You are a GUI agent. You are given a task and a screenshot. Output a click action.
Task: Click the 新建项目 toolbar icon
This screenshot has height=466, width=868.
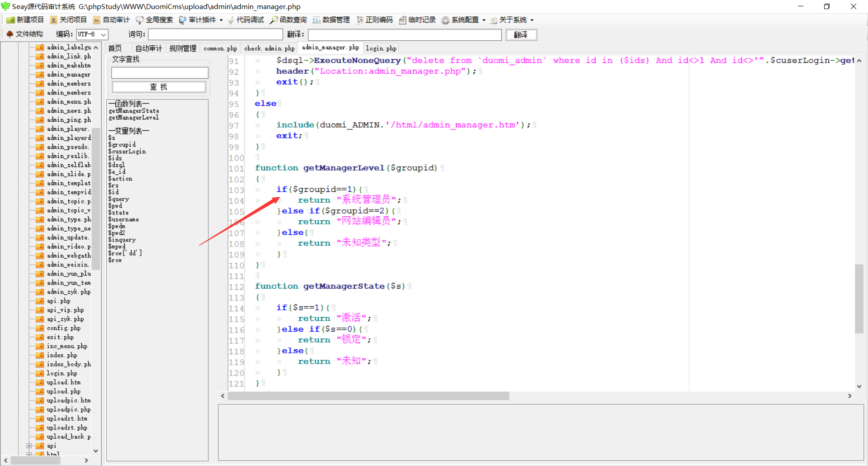pyautogui.click(x=11, y=20)
